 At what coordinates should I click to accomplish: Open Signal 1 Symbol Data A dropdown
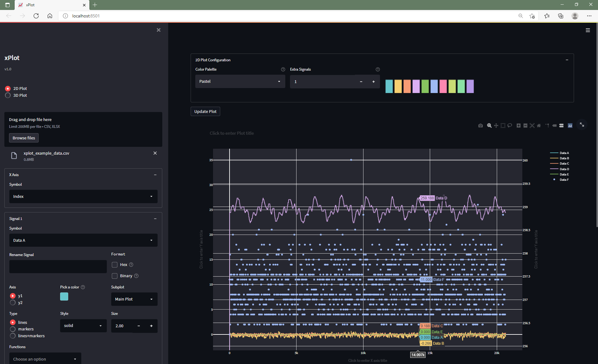83,240
